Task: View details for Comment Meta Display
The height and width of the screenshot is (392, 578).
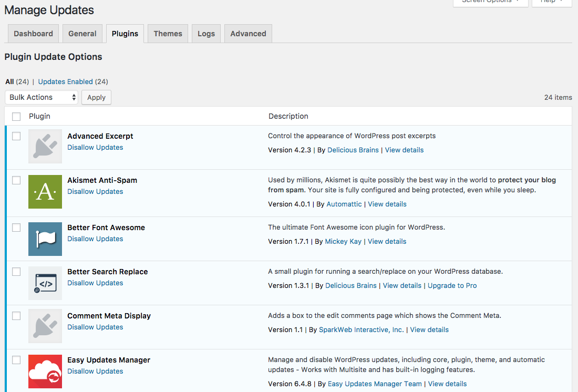Action: point(429,329)
